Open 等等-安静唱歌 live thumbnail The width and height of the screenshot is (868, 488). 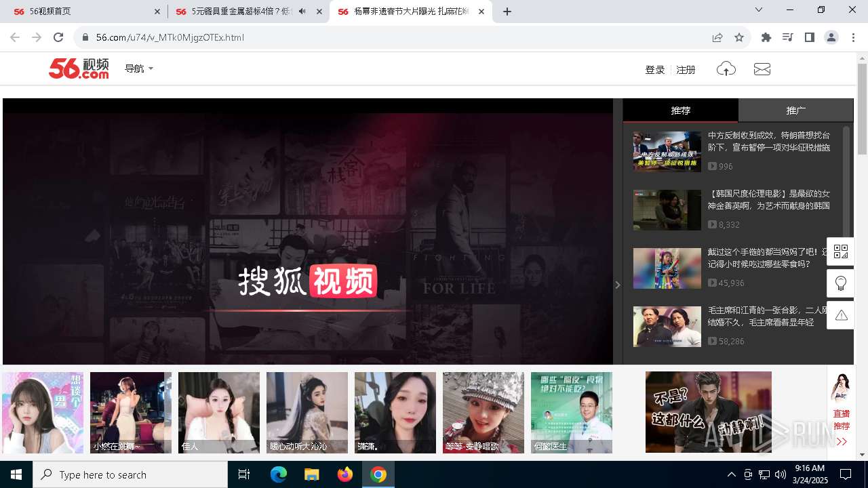[484, 412]
